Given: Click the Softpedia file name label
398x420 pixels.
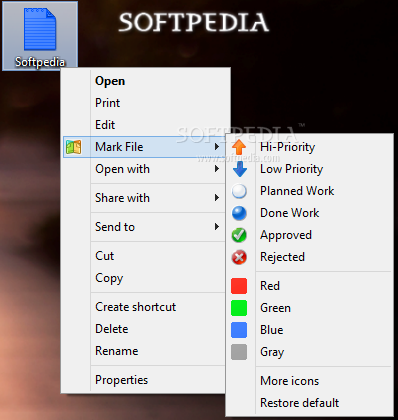Looking at the screenshot, I should [40, 62].
